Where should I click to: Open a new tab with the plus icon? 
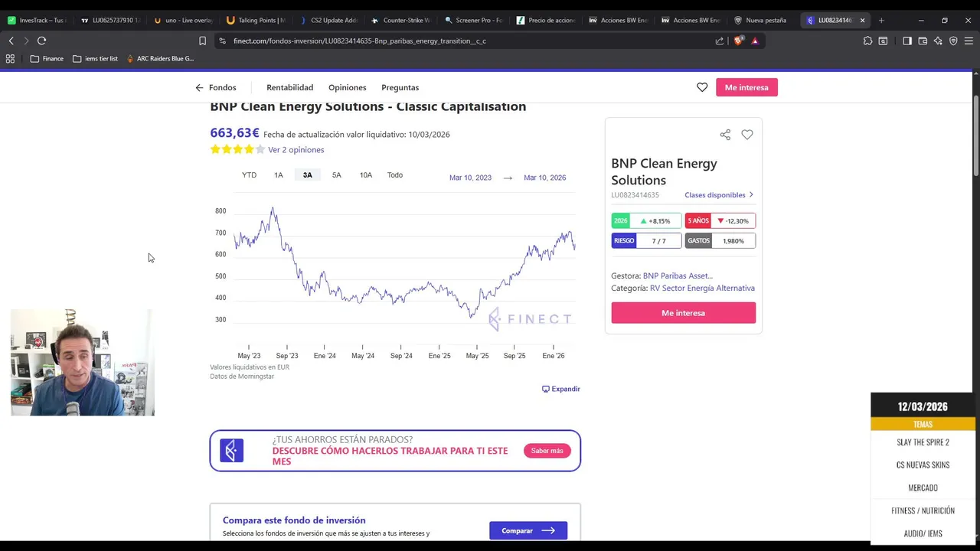(x=881, y=20)
